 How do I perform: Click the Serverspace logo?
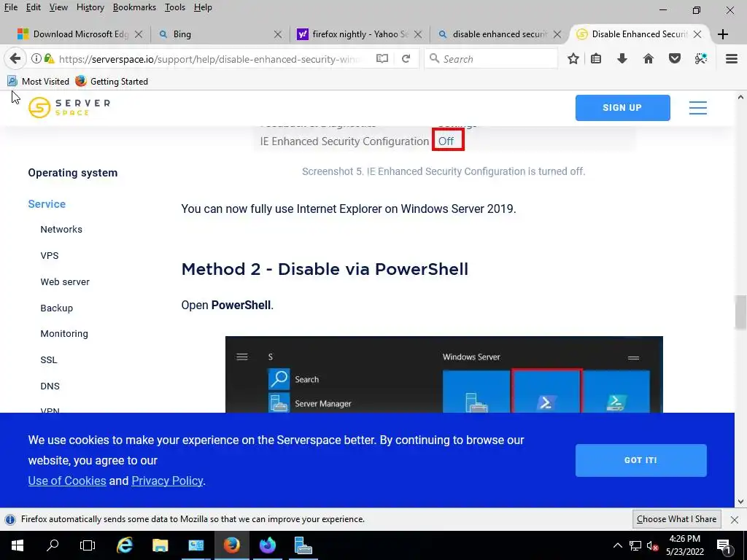(x=69, y=107)
